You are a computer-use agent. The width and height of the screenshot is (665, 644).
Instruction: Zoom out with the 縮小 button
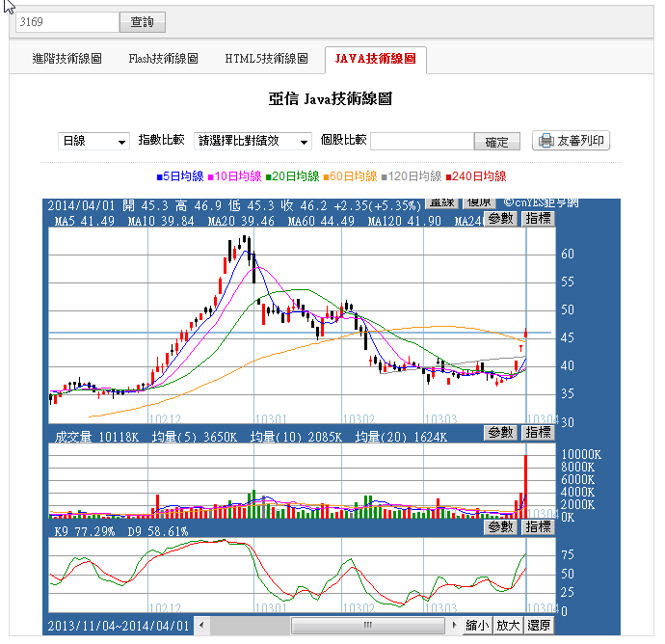tap(477, 626)
